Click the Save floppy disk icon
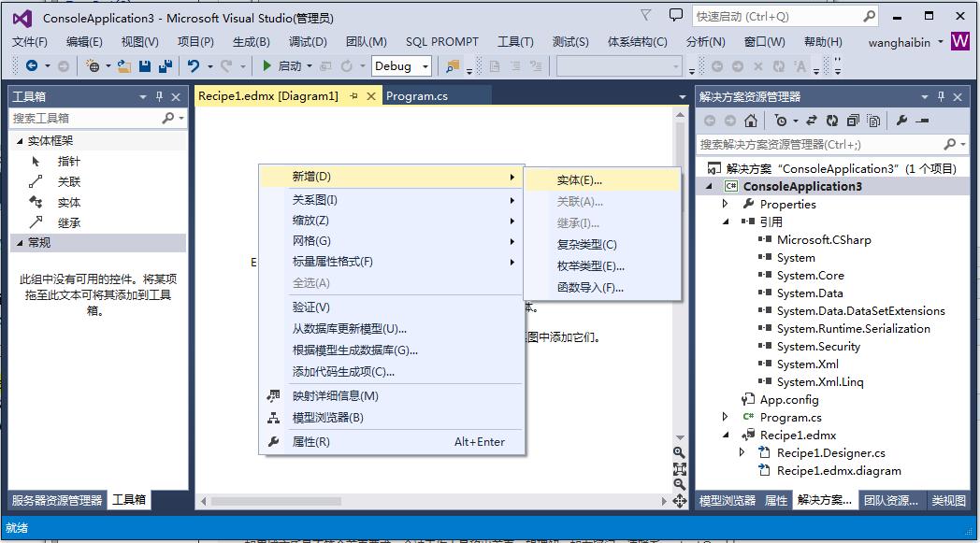This screenshot has height=543, width=980. (x=145, y=65)
